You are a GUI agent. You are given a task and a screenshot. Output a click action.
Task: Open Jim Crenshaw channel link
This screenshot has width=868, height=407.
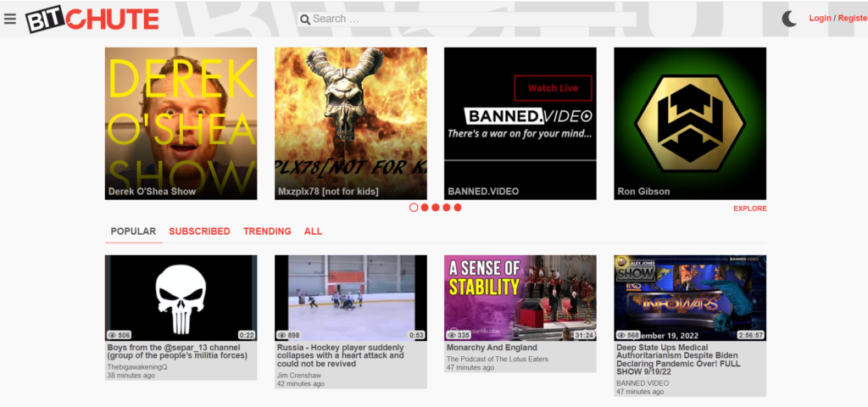300,374
